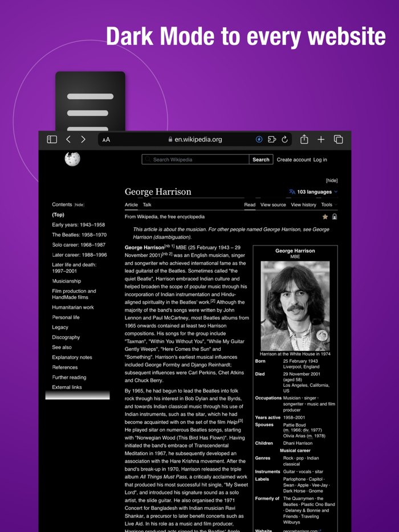Go to External links section
Image resolution: width=399 pixels, height=532 pixels.
tap(67, 387)
